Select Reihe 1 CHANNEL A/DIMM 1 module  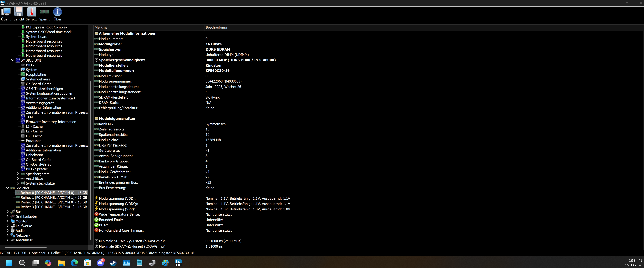(x=54, y=197)
